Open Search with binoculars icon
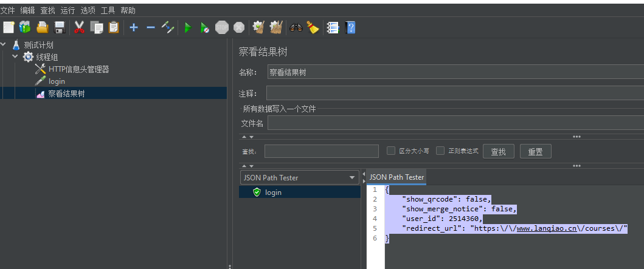 coord(296,27)
